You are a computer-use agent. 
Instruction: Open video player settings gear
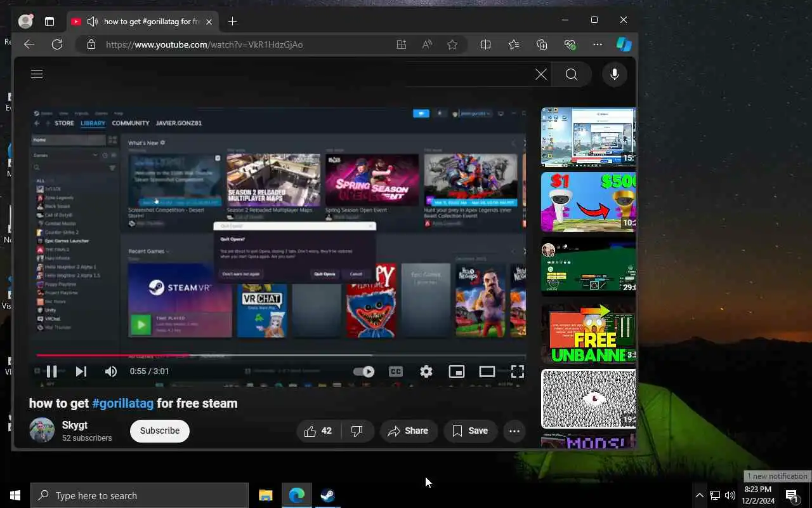point(426,371)
